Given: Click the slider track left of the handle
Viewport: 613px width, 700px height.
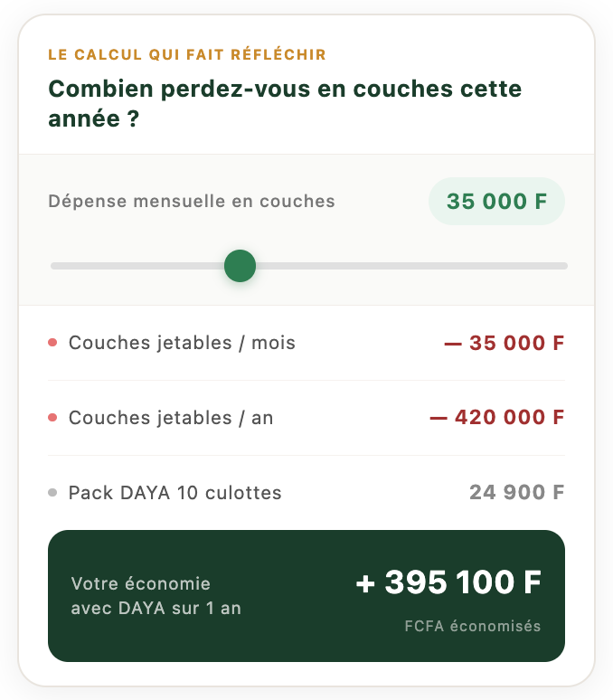Looking at the screenshot, I should click(x=136, y=266).
